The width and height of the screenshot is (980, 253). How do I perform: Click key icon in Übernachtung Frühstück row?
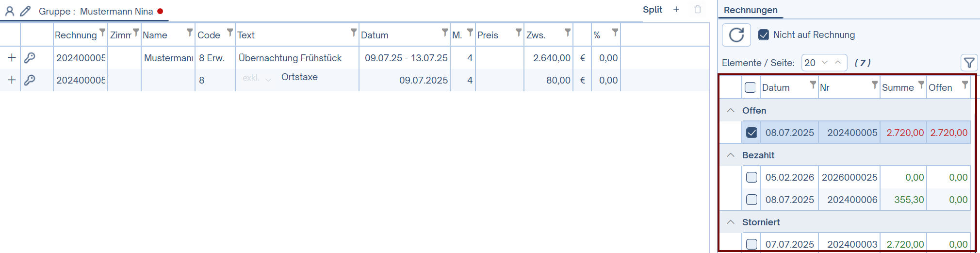coord(30,58)
